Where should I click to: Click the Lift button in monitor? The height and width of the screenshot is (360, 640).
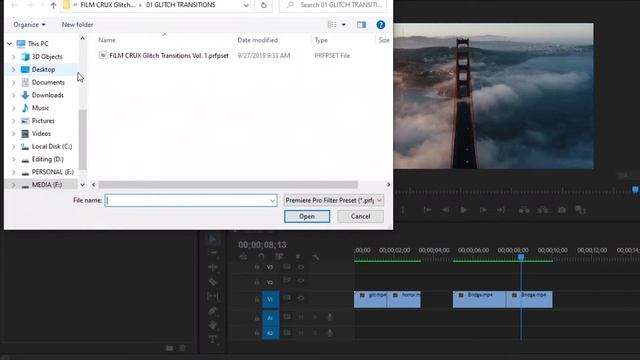(524, 210)
